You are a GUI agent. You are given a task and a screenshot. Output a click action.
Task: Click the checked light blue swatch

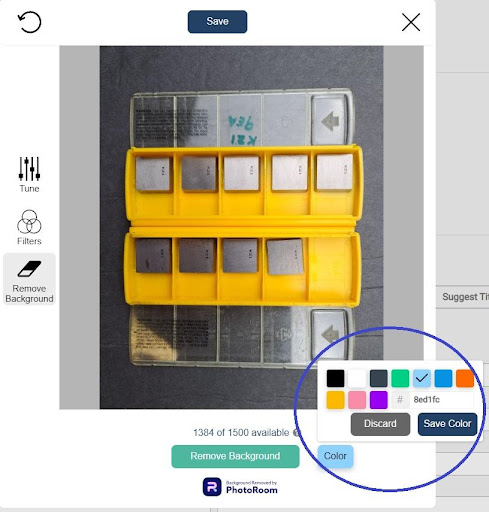422,378
